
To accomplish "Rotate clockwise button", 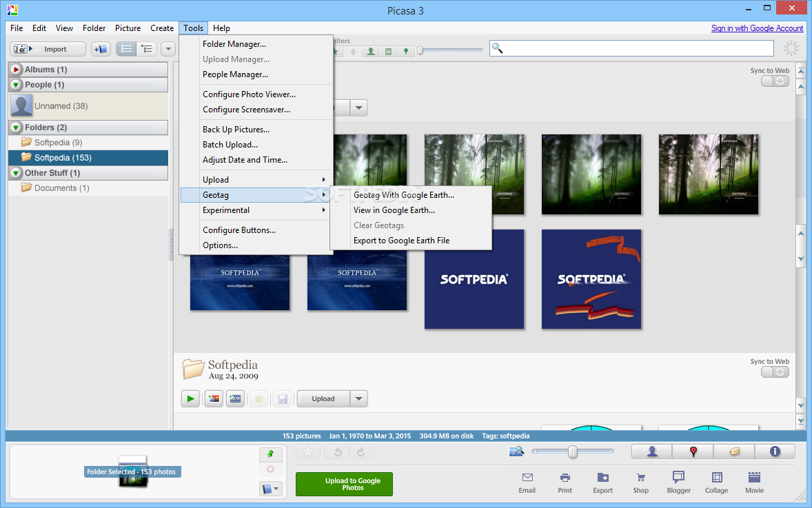I will (361, 452).
